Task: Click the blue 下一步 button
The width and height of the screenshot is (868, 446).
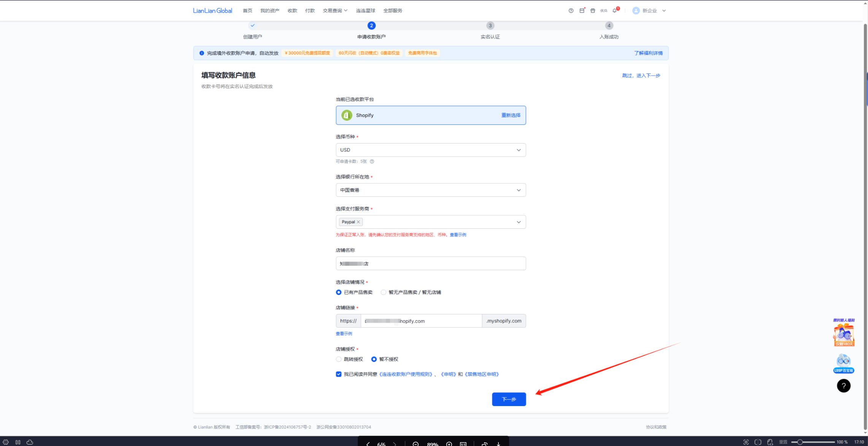Action: click(509, 399)
